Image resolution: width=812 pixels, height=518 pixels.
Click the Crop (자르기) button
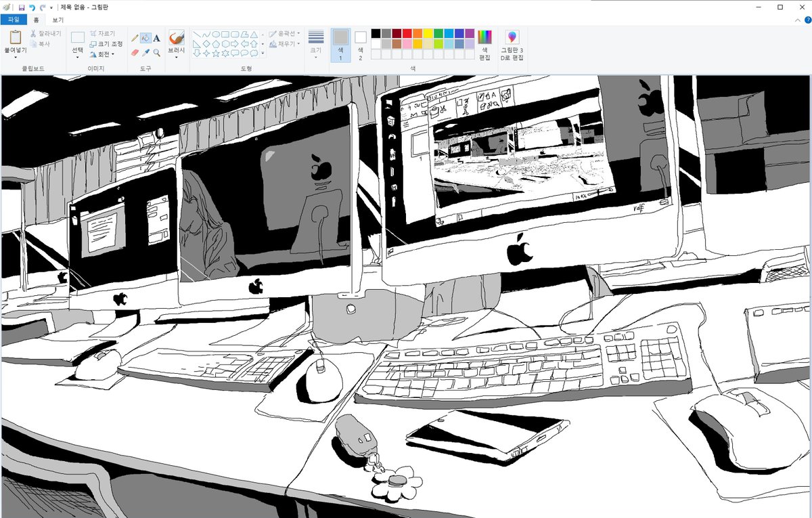coord(103,33)
